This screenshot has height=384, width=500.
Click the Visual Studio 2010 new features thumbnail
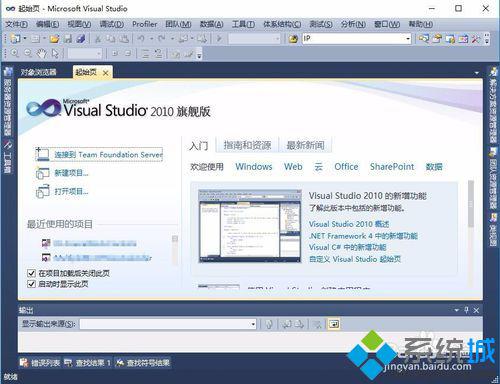[250, 226]
